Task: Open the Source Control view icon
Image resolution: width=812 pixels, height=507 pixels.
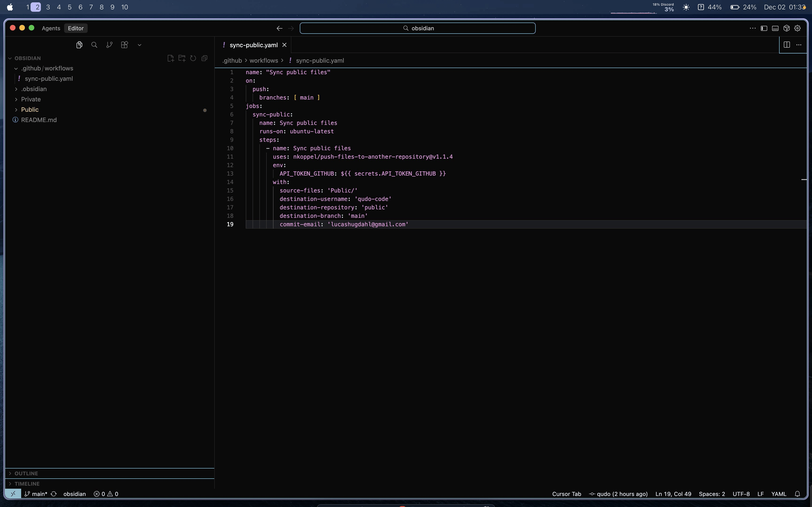Action: (x=109, y=45)
